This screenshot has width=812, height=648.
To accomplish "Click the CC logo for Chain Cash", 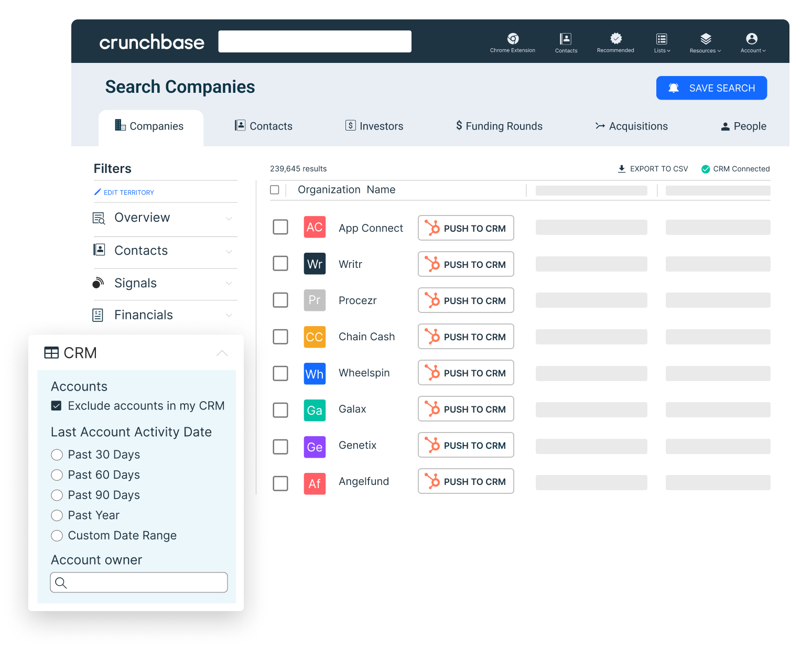I will pos(315,337).
